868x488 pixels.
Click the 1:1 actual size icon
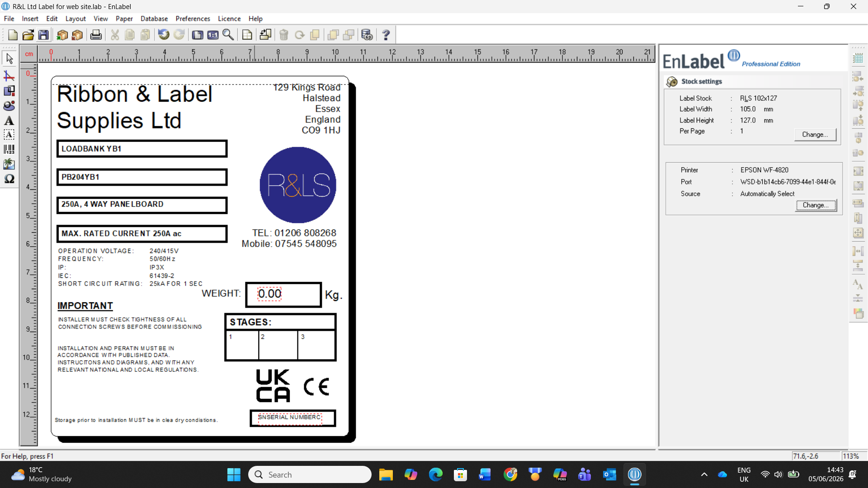[213, 35]
